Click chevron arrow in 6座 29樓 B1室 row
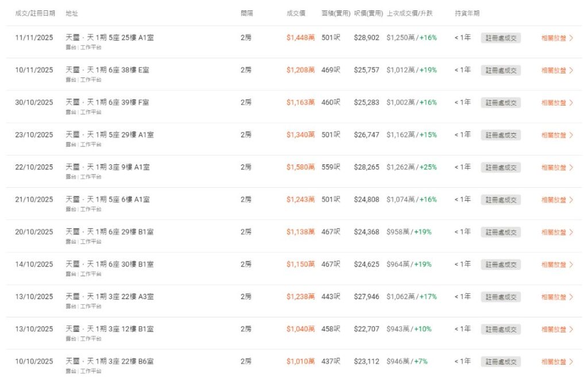The image size is (588, 387). [571, 232]
